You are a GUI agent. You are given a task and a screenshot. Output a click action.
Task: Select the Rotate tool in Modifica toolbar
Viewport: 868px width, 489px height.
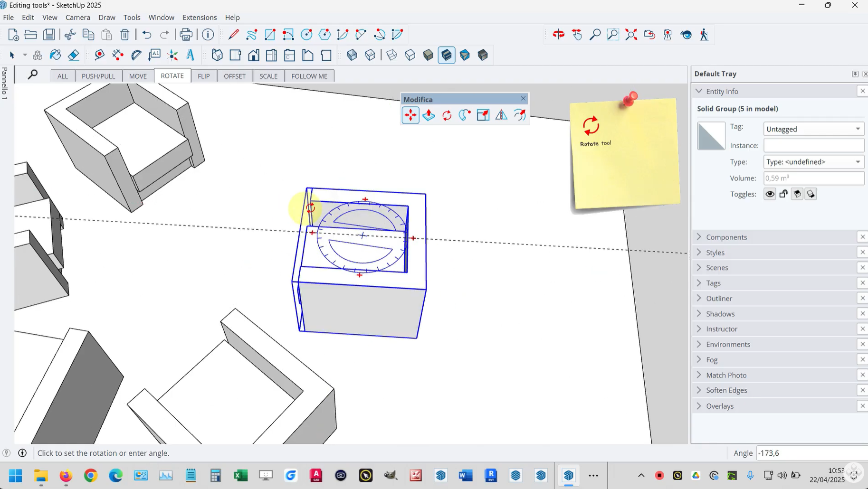pos(447,115)
